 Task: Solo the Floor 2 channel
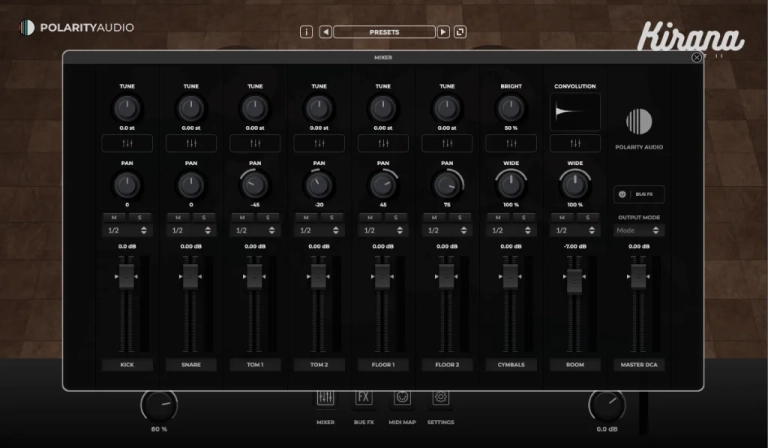(459, 217)
